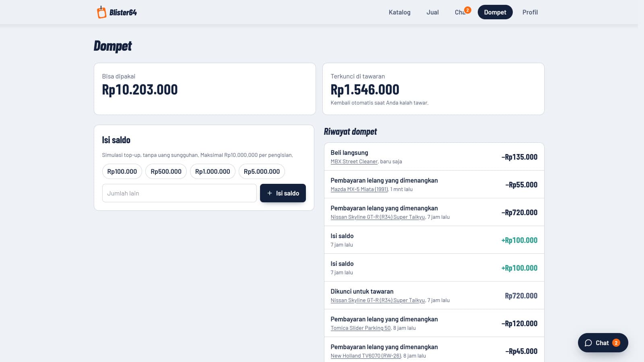Image resolution: width=644 pixels, height=362 pixels.
Task: Open the Mazda MX-5 Miata (1991) link
Action: (359, 189)
